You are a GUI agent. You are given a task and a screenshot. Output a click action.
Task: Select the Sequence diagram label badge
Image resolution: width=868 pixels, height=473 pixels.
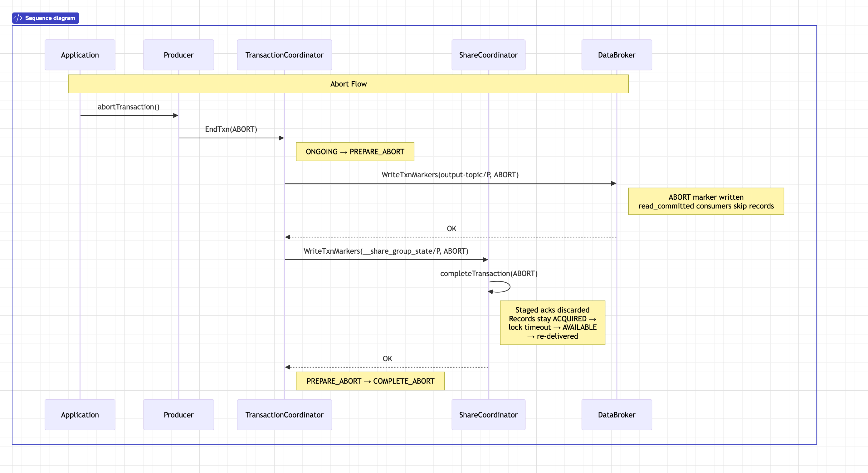[x=46, y=18]
